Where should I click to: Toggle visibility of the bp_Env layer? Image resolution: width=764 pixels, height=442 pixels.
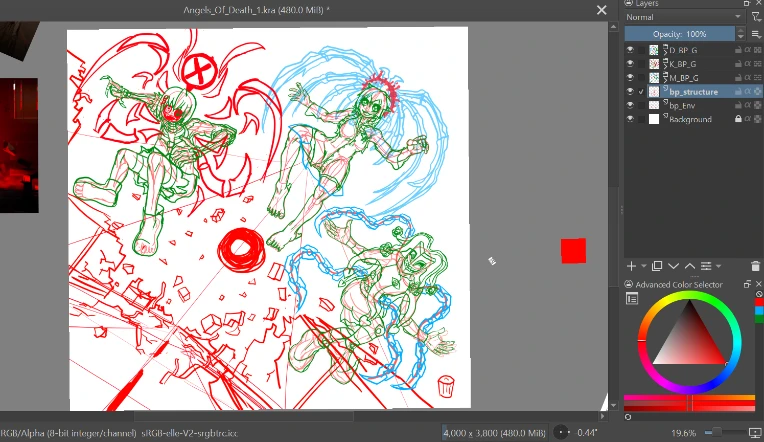630,105
